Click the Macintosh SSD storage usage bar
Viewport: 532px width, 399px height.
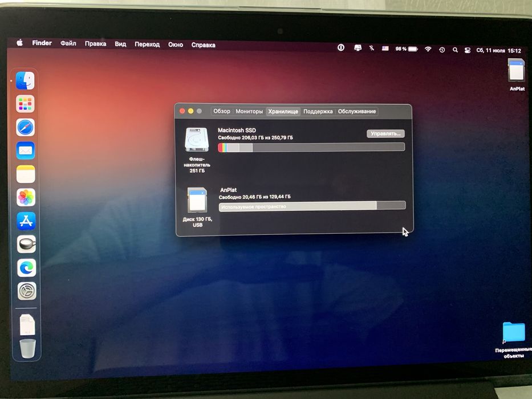(x=311, y=147)
